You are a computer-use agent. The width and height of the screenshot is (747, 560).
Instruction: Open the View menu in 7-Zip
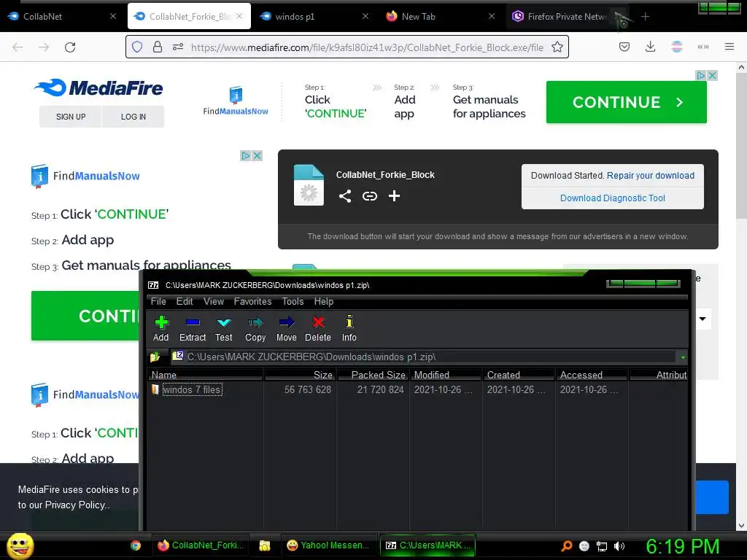[214, 301]
